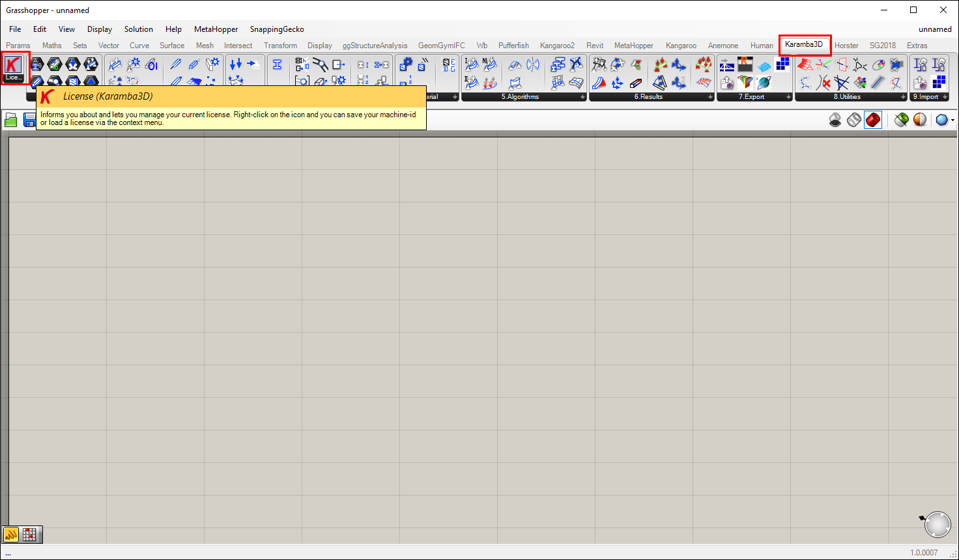Open the Solution menu

coord(138,29)
